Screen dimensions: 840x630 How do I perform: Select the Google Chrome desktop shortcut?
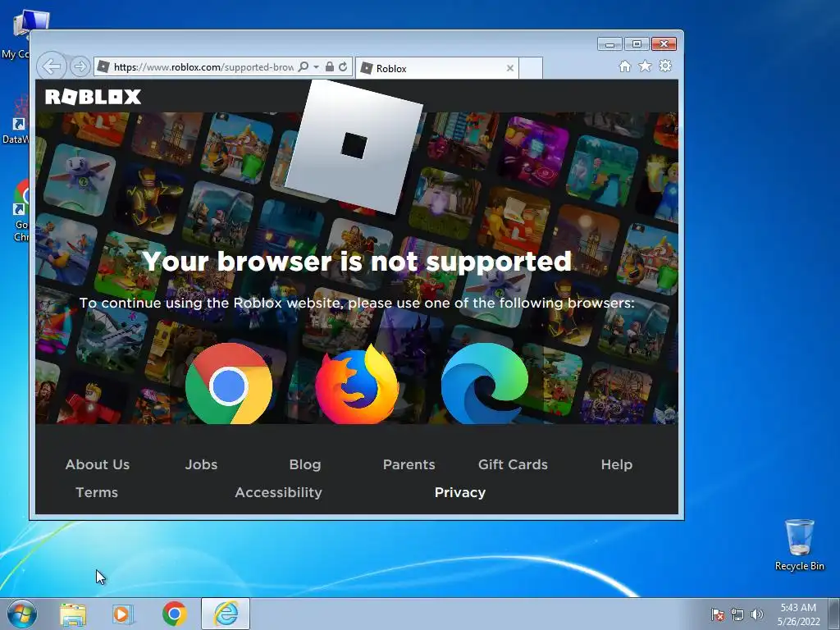(21, 211)
